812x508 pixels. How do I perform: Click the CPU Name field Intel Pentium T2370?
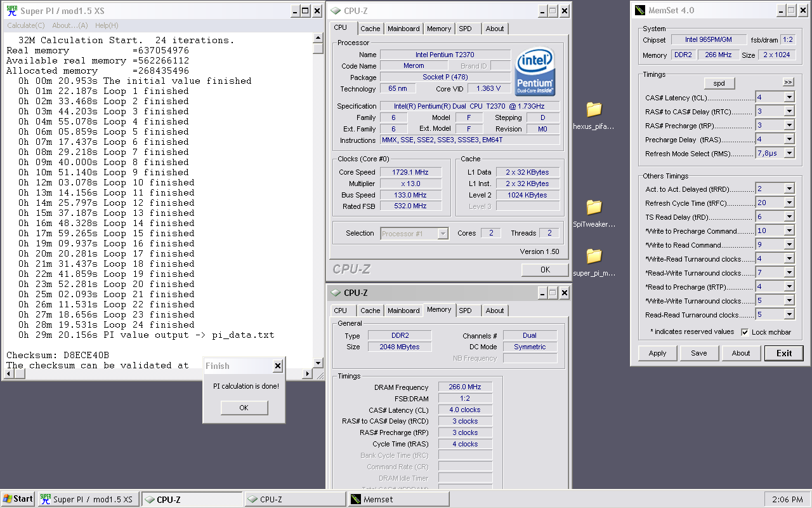pos(445,55)
